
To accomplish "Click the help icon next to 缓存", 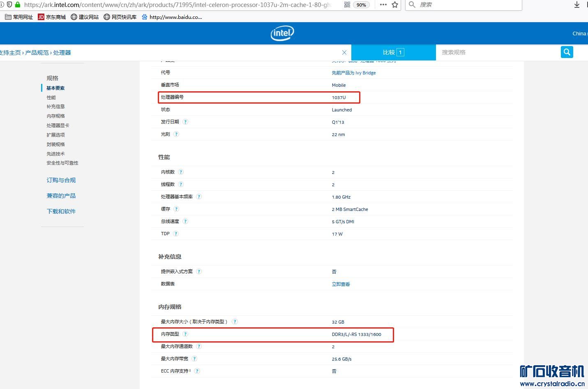I will pyautogui.click(x=176, y=209).
